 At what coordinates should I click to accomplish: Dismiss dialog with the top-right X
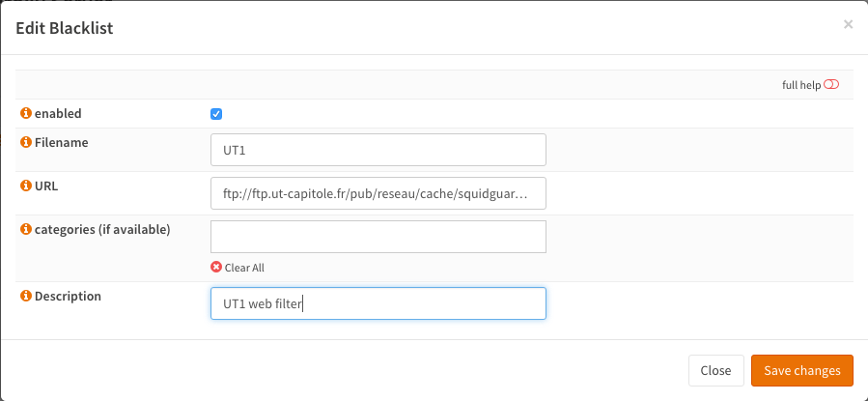[x=848, y=24]
